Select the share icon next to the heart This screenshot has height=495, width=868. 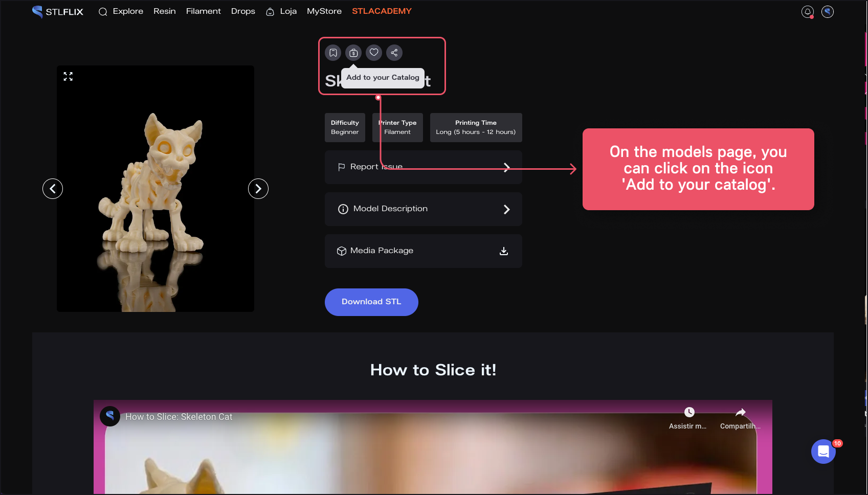394,52
